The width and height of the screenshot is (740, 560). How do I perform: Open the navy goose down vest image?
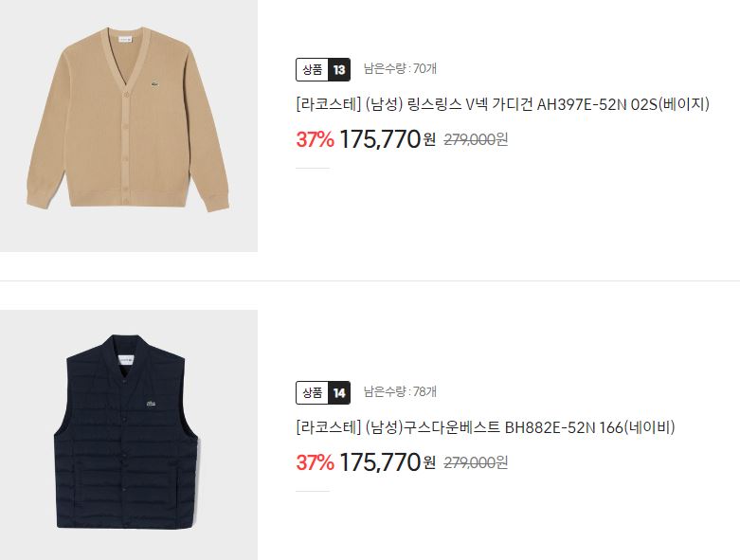[128, 435]
